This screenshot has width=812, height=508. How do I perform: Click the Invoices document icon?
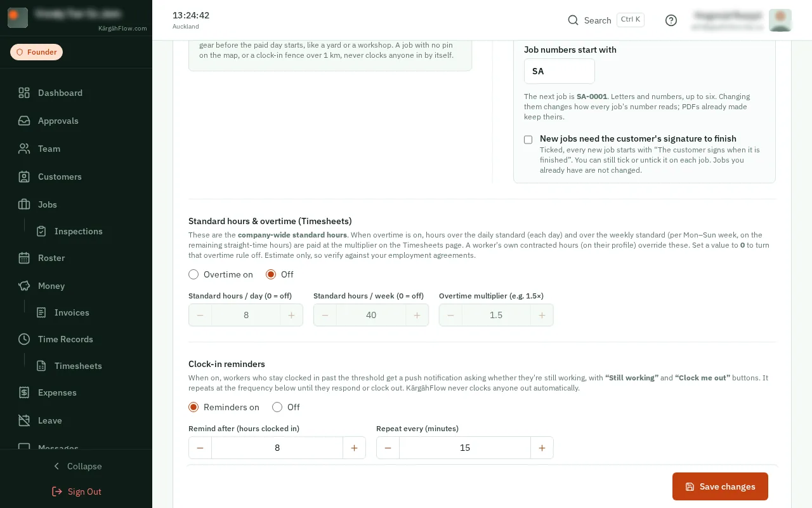click(x=41, y=312)
